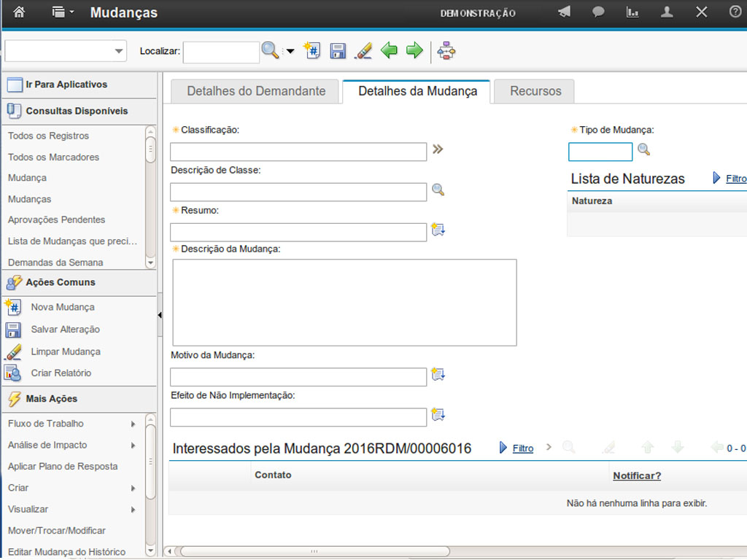The image size is (747, 560).
Task: Click Nova Mudança in Ações Comuns
Action: [62, 307]
